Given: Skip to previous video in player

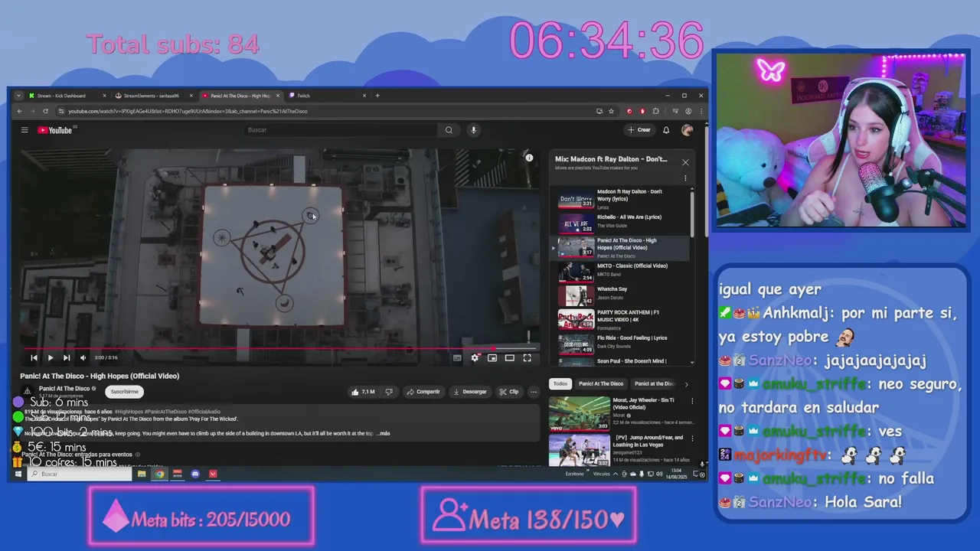Looking at the screenshot, I should pos(34,357).
